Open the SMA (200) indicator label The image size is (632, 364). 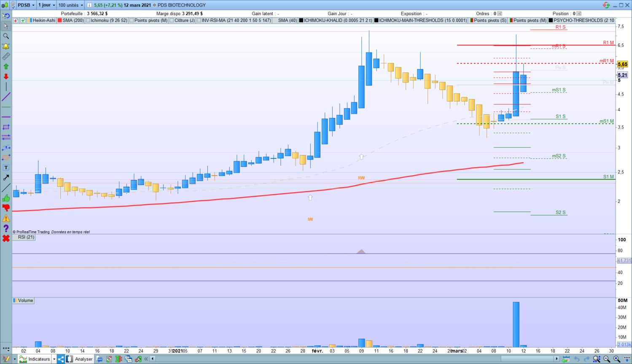(73, 20)
